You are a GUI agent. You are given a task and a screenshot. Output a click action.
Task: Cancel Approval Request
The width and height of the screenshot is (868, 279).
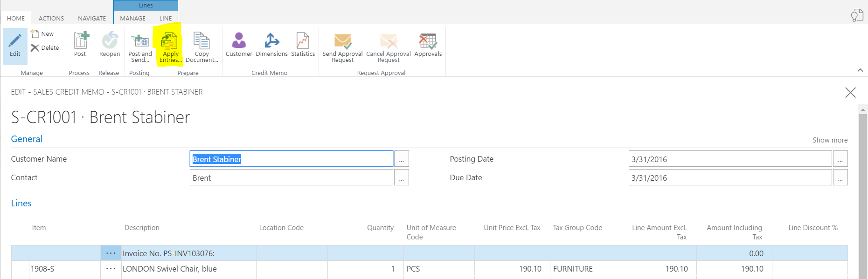click(389, 48)
